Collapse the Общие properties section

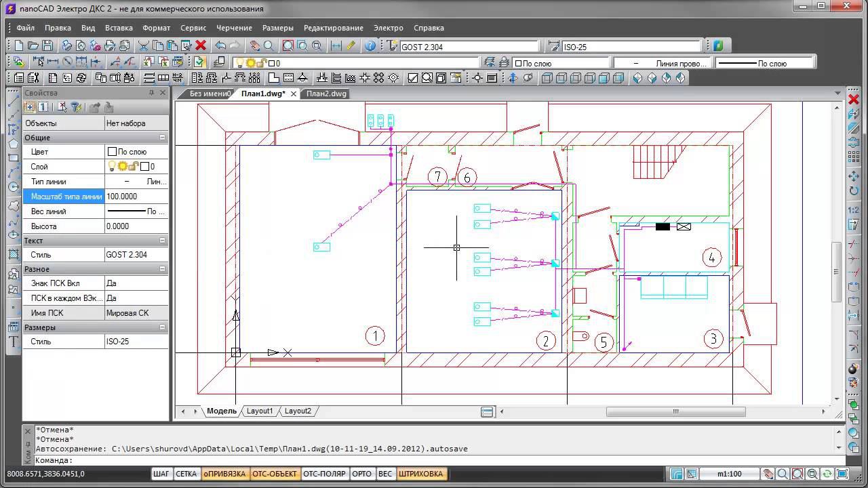click(162, 138)
